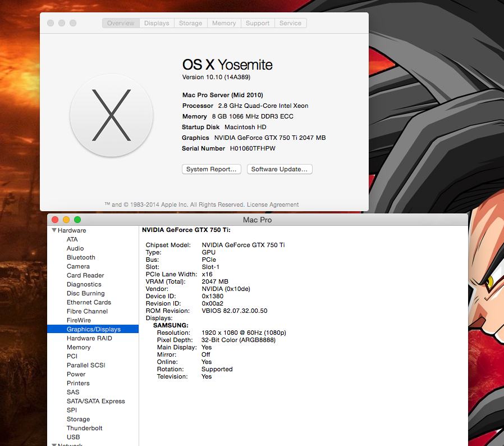Click the Device ID value 0x1380

[x=213, y=296]
